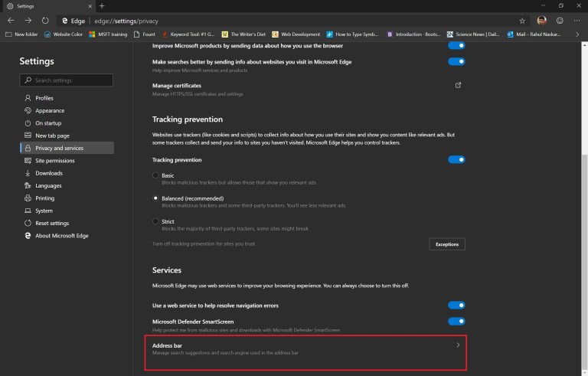This screenshot has width=588, height=376.
Task: Reload the page with the refresh icon
Action: (45, 21)
